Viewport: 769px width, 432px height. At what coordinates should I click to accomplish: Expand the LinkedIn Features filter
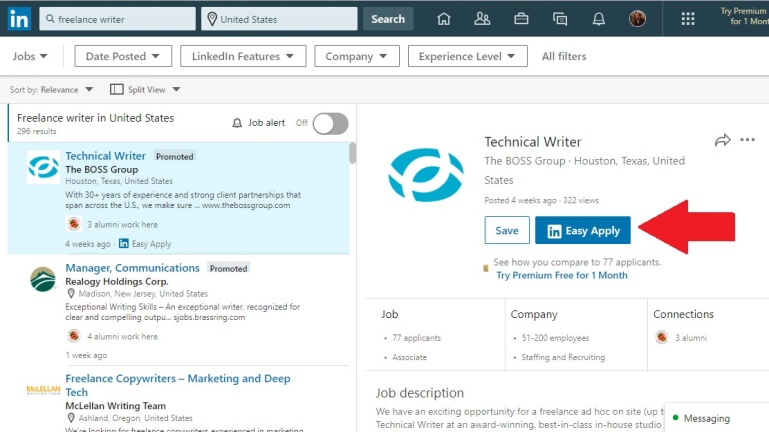point(243,56)
